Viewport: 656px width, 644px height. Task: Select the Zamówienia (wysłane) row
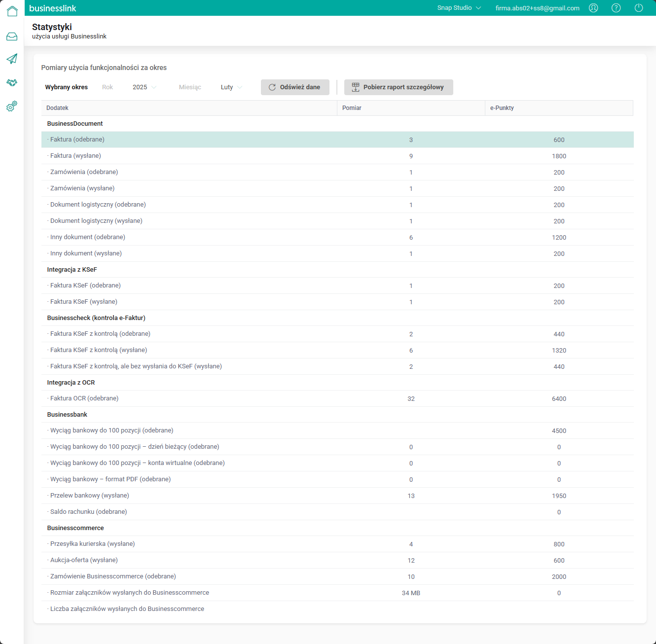click(x=337, y=188)
